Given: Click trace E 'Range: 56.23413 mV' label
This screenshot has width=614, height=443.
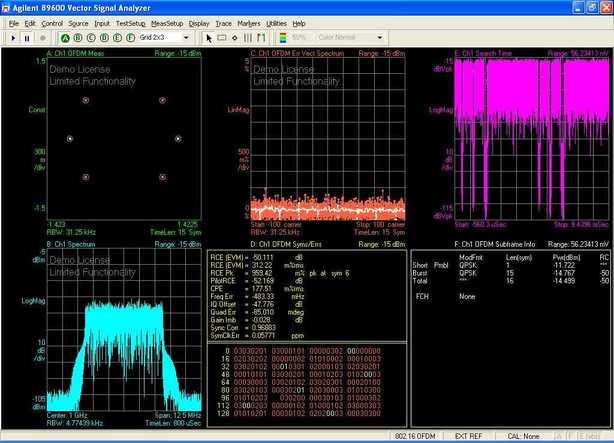Looking at the screenshot, I should [x=578, y=53].
